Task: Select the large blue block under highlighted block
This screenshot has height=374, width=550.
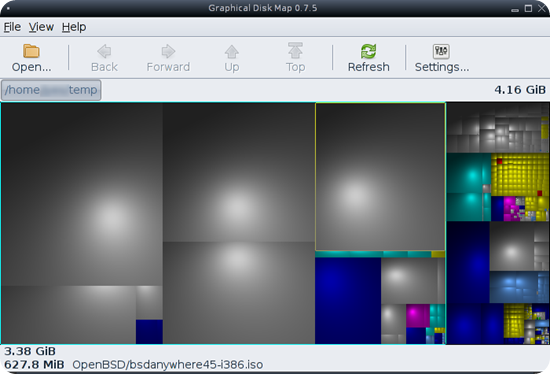Action: click(348, 301)
